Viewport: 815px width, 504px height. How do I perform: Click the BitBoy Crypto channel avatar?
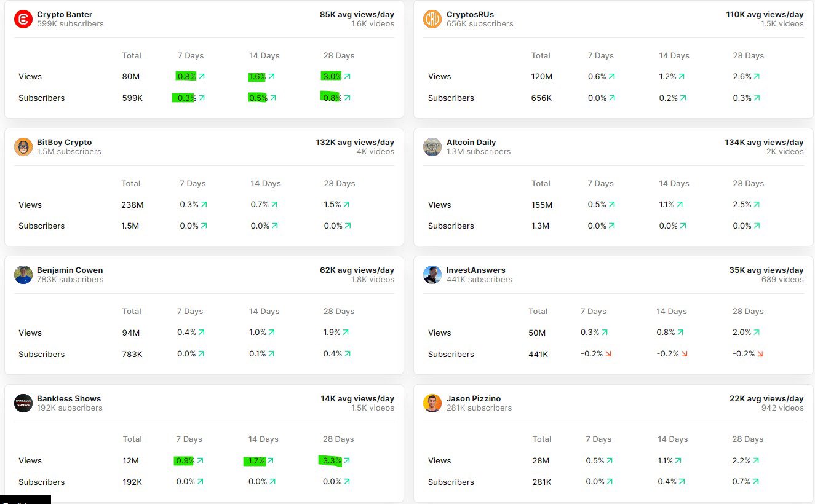click(23, 147)
